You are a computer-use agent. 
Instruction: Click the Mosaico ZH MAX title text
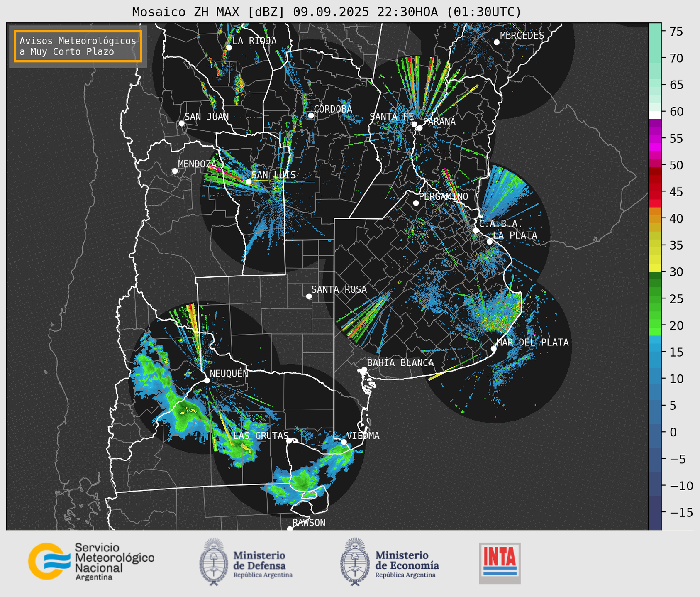click(x=326, y=12)
